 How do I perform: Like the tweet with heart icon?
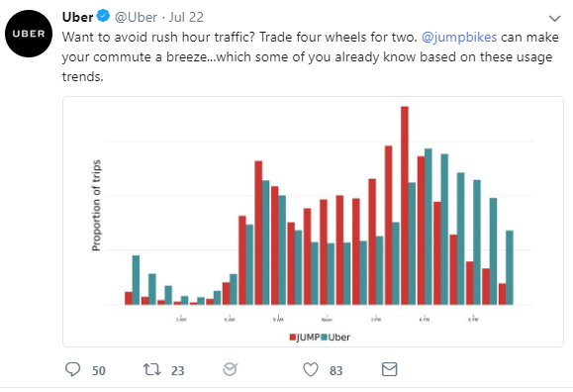pyautogui.click(x=311, y=369)
